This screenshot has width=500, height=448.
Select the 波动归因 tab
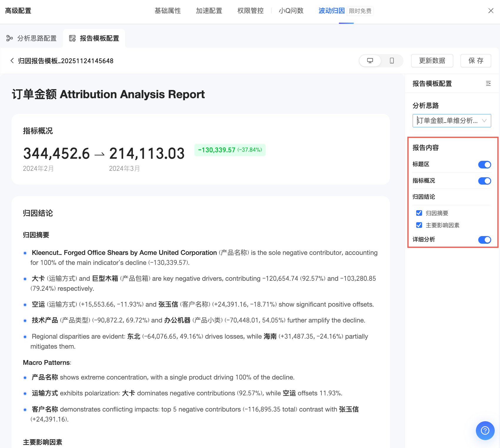331,11
